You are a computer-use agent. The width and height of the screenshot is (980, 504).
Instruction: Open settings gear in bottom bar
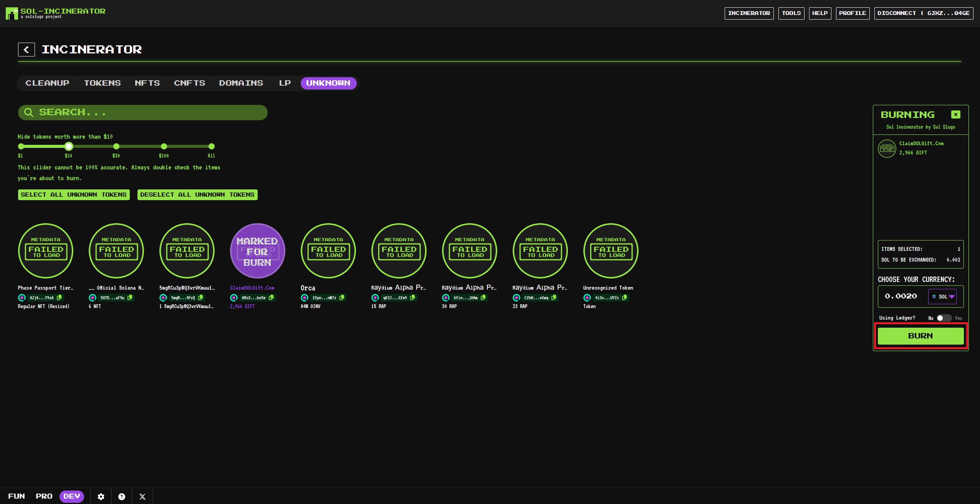(x=101, y=497)
